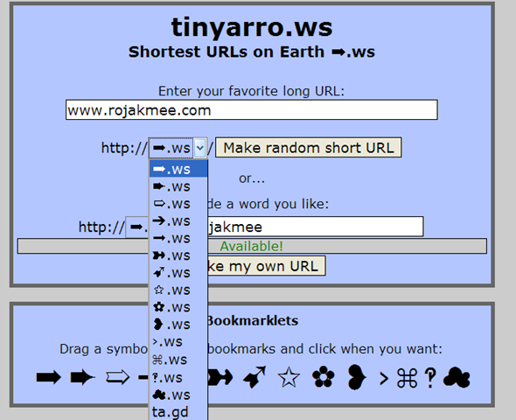The width and height of the screenshot is (516, 420).
Task: Click the question mark bookmarklet symbol
Action: [x=430, y=377]
